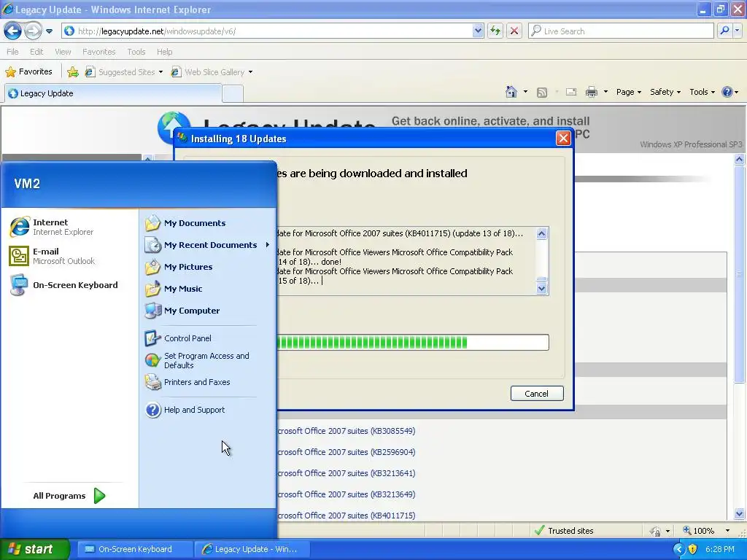Click Add to Favorites Bar icon

pos(73,72)
